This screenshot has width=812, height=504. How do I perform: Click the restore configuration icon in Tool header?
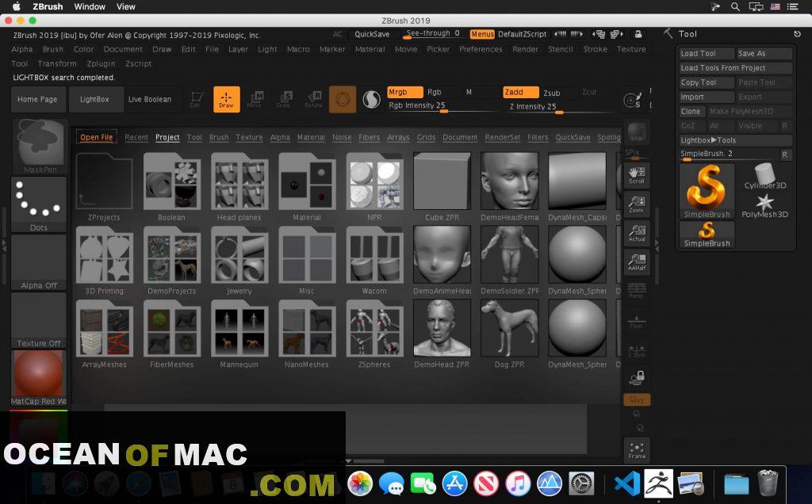pos(797,33)
